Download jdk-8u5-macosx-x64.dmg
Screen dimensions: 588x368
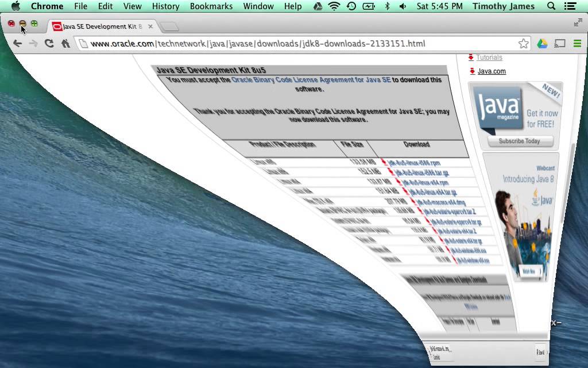pos(441,202)
